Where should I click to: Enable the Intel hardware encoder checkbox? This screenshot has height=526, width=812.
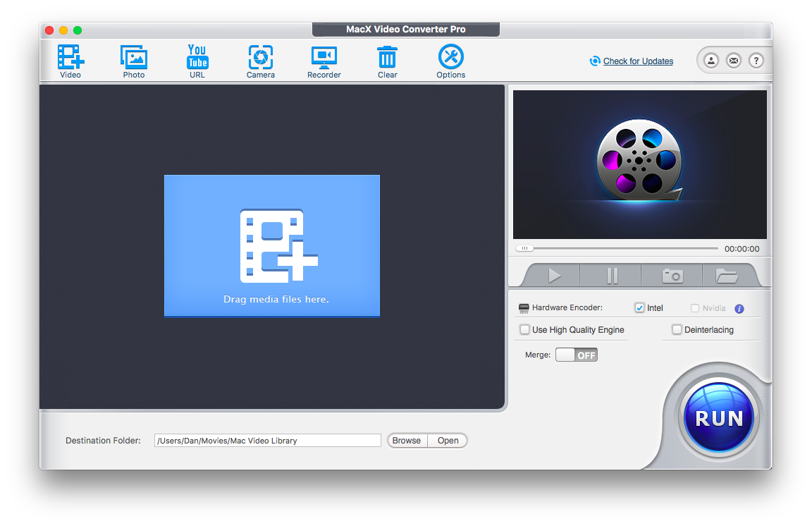point(639,308)
